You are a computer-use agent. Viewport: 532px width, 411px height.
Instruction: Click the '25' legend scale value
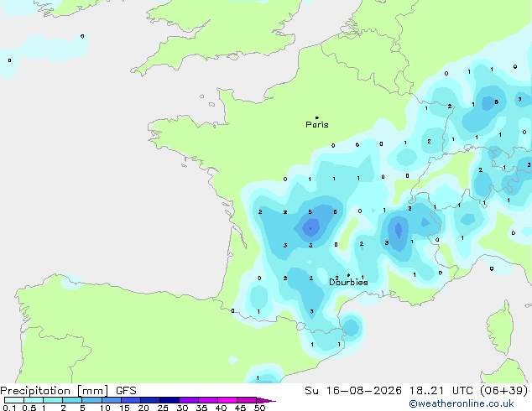tap(163, 408)
